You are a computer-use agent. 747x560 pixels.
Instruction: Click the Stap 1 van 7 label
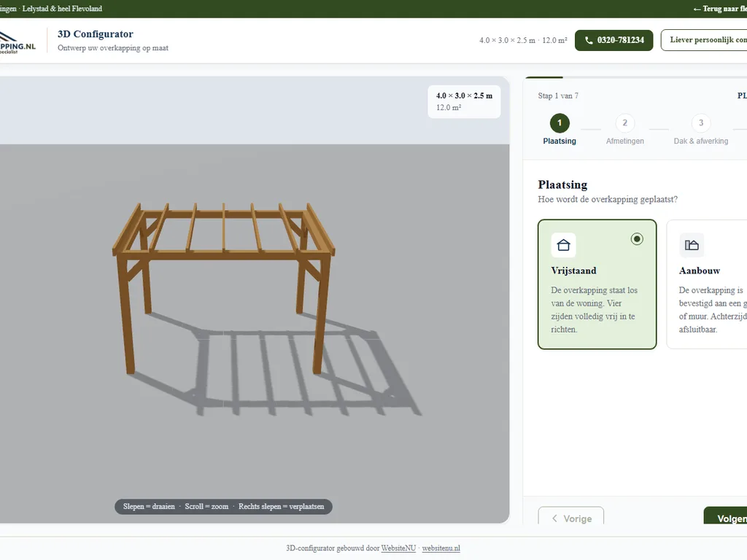(x=558, y=96)
